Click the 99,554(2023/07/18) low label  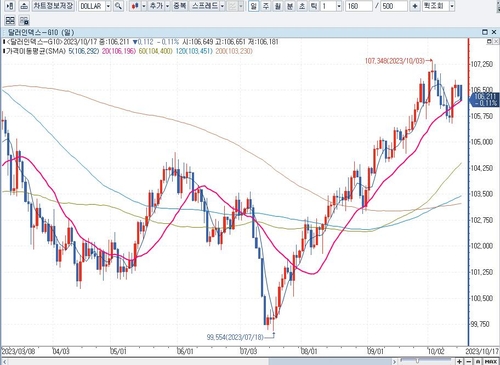(x=235, y=337)
